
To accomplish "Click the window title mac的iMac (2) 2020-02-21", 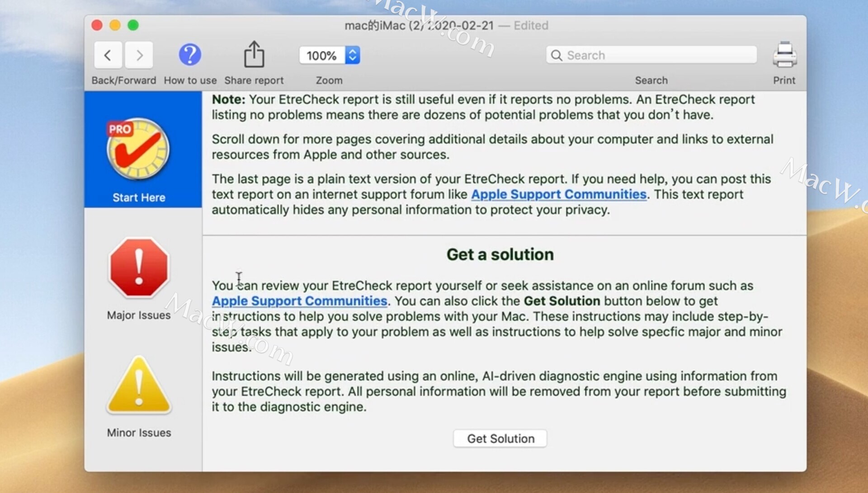I will [x=419, y=25].
